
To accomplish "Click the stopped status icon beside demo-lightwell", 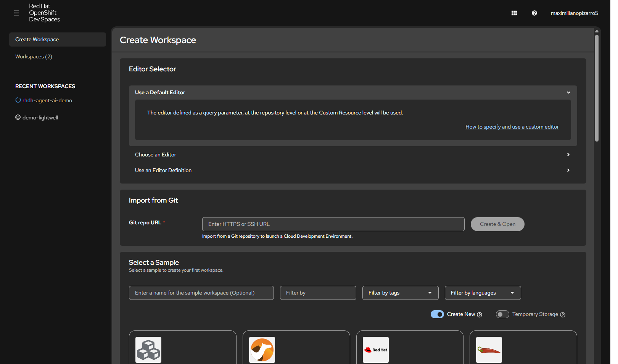I will pyautogui.click(x=18, y=117).
